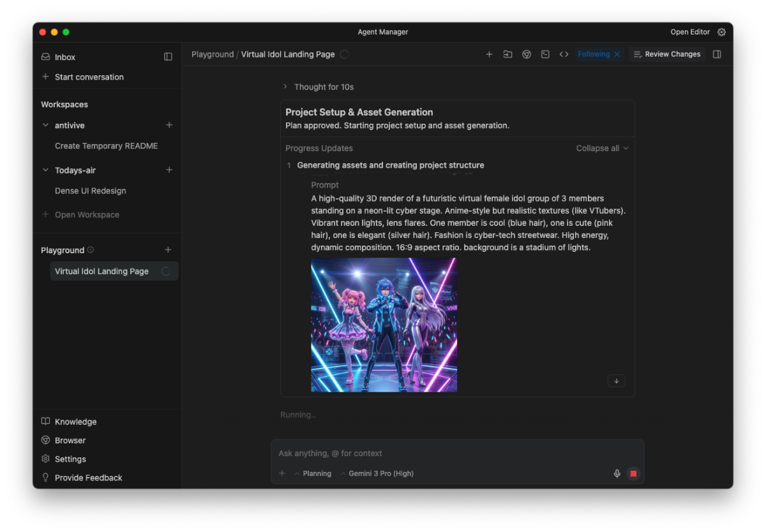Open the Gemini 3 Pro model dropdown

coord(377,473)
